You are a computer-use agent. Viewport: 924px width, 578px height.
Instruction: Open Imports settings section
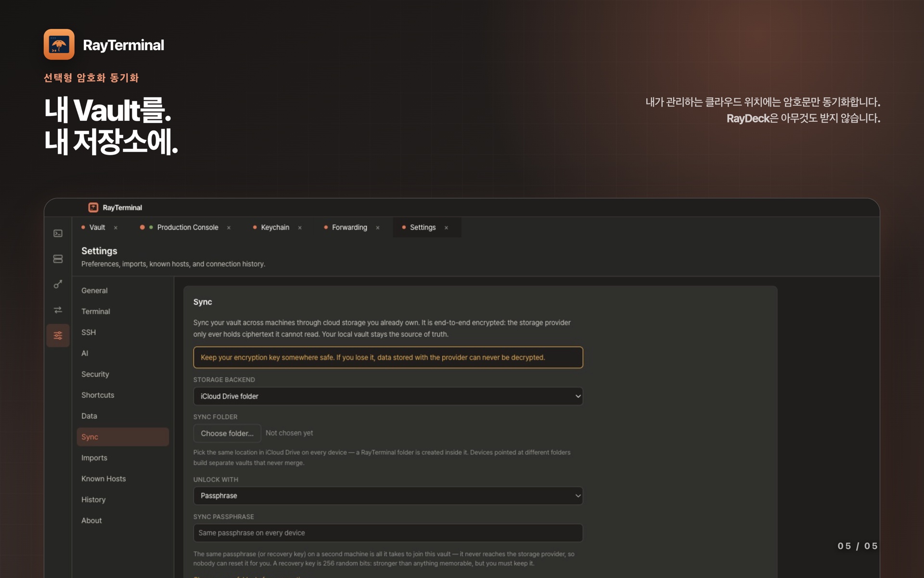tap(123, 458)
